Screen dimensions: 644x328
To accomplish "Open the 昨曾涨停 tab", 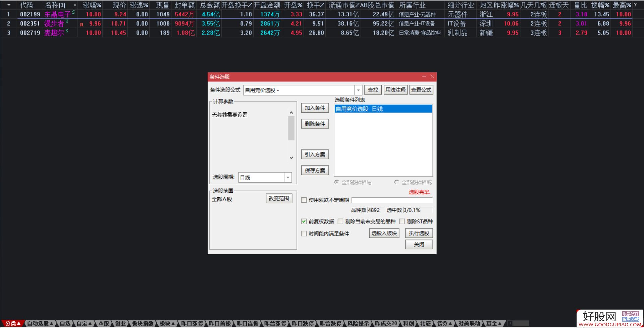I will (275, 323).
